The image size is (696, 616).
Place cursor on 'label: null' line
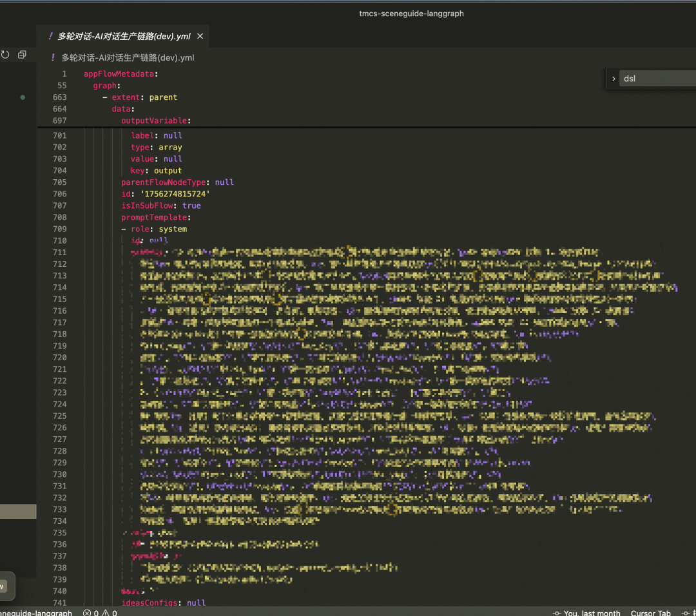coord(156,135)
